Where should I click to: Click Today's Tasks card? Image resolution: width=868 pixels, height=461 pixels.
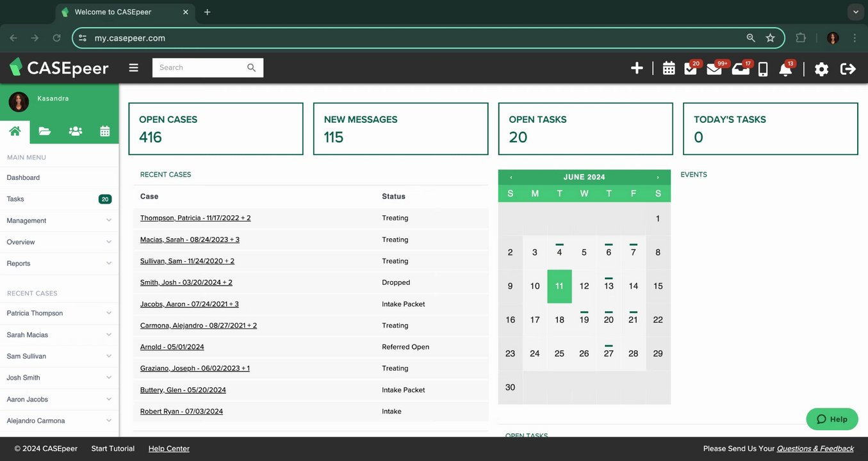click(x=771, y=129)
